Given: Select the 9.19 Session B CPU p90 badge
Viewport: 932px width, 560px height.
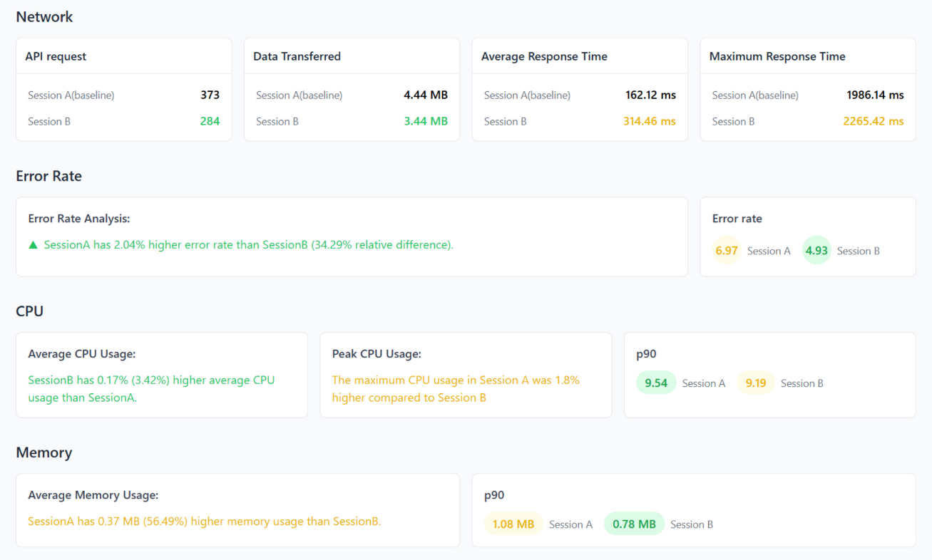Looking at the screenshot, I should pos(755,383).
